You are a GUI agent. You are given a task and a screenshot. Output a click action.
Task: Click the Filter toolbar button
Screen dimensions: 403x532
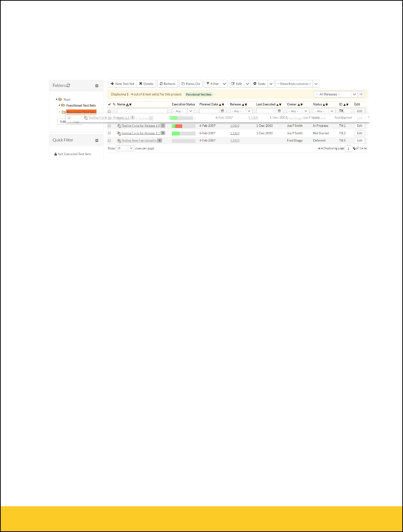coord(213,84)
